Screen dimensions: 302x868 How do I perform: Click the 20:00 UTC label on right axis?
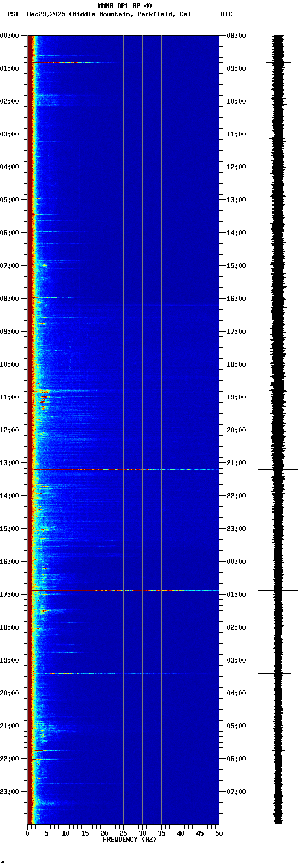tap(236, 430)
